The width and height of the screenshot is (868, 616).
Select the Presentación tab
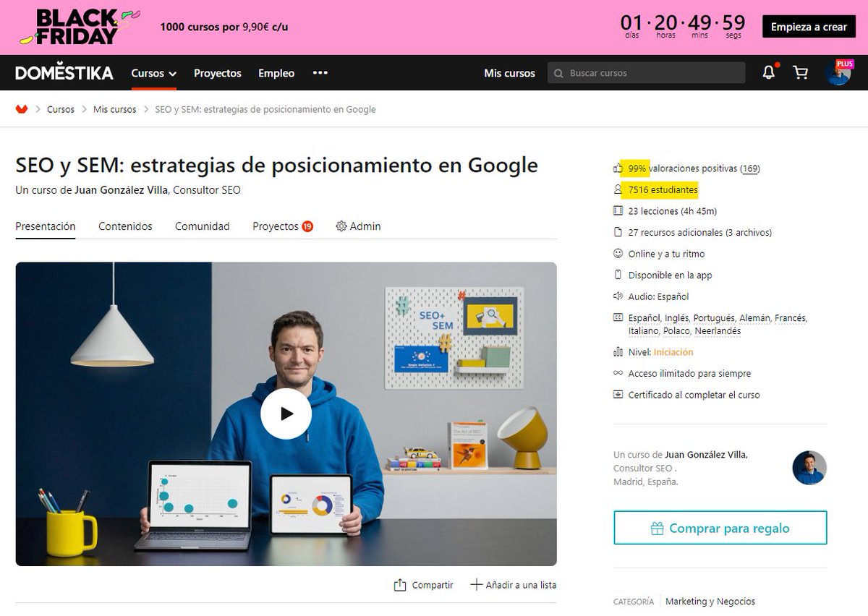click(46, 226)
